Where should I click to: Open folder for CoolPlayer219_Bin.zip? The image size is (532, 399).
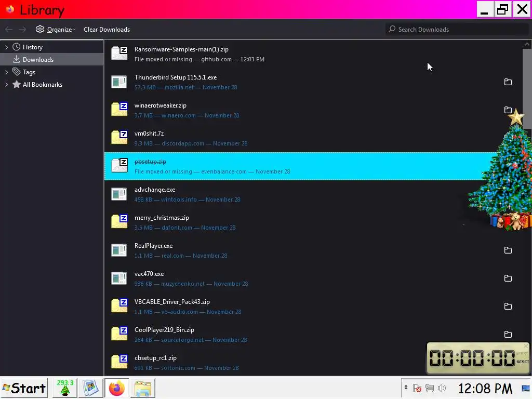508,334
